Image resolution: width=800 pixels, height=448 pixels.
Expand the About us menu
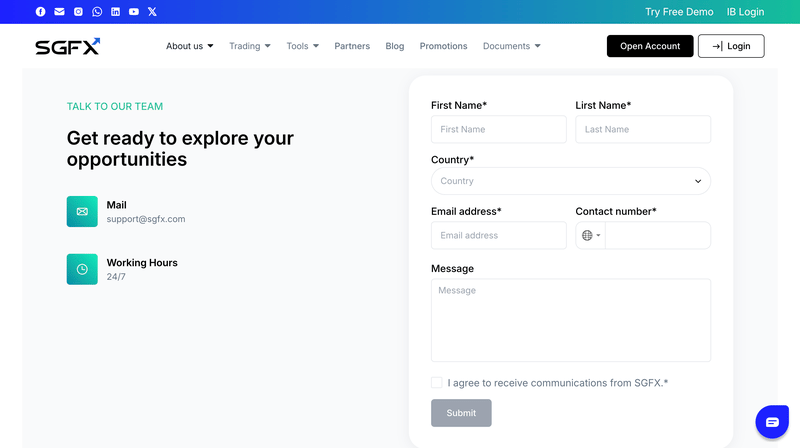pos(190,46)
